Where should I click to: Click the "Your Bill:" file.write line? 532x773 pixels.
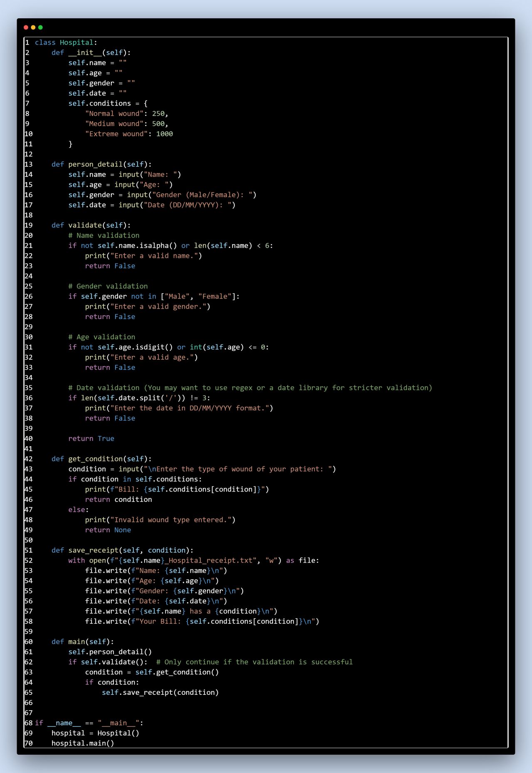pyautogui.click(x=202, y=621)
